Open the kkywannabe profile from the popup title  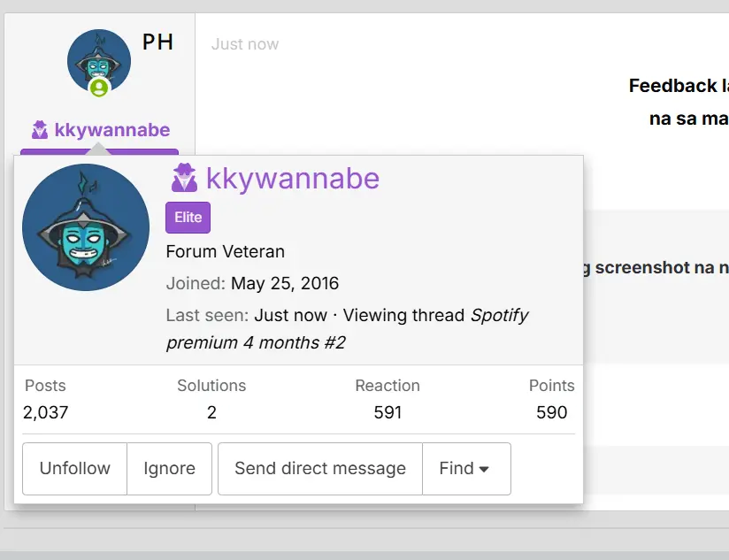[x=293, y=179]
